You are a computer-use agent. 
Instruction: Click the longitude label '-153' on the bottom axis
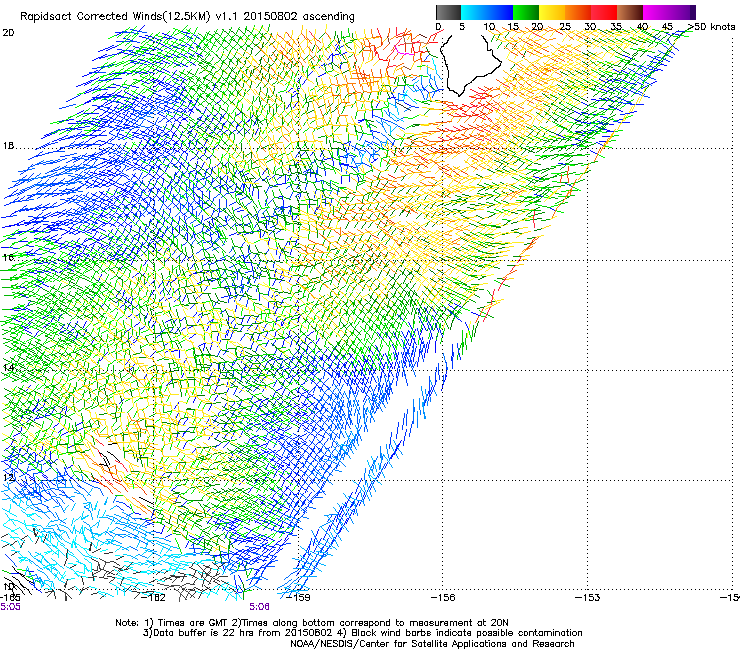click(588, 598)
